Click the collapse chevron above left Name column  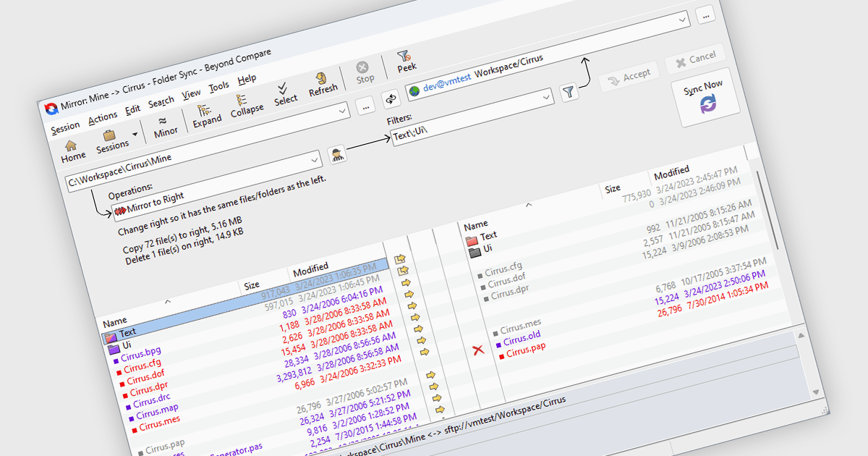click(168, 301)
